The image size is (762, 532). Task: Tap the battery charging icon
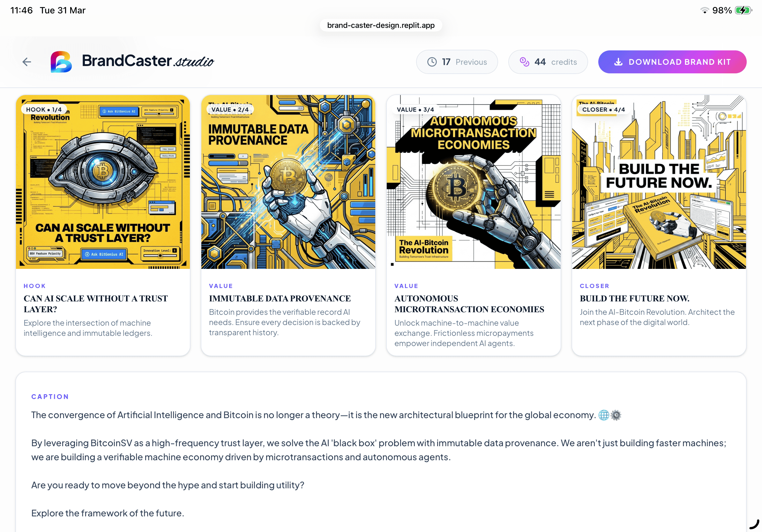[743, 10]
